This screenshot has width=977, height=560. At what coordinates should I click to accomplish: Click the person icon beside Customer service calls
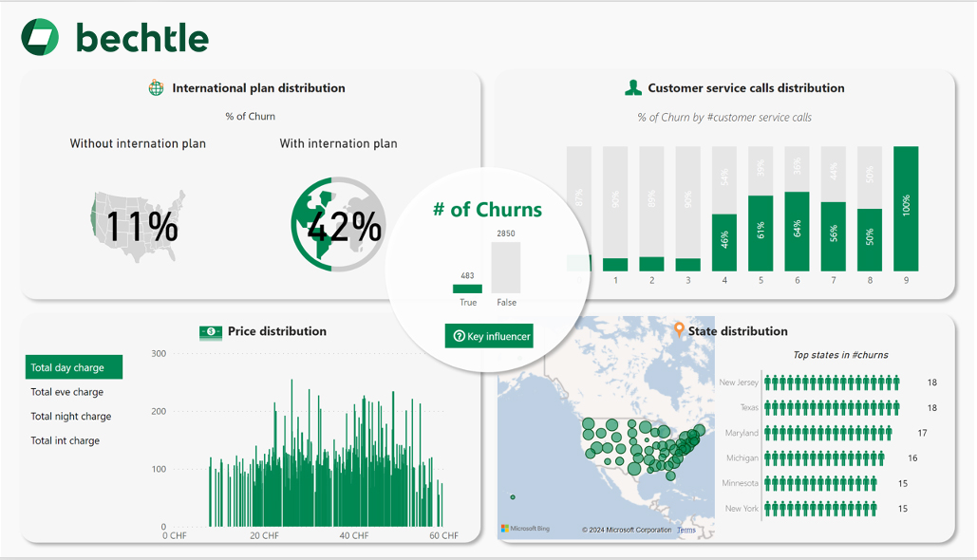coord(633,88)
